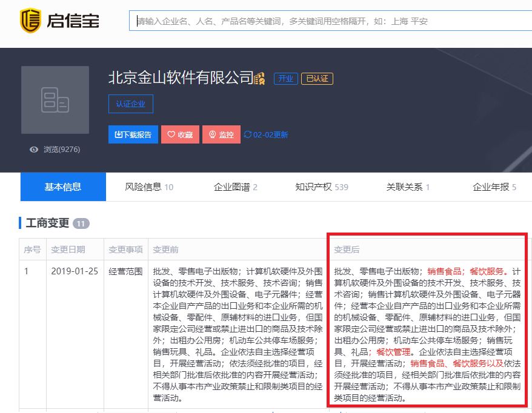
Task: Open the 风险信息 tab
Action: coord(149,187)
